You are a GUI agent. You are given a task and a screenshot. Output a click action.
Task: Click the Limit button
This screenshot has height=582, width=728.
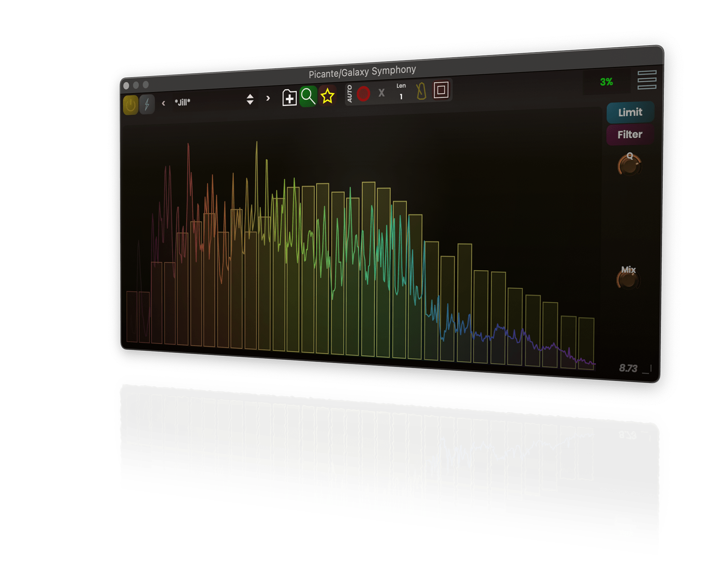click(630, 112)
